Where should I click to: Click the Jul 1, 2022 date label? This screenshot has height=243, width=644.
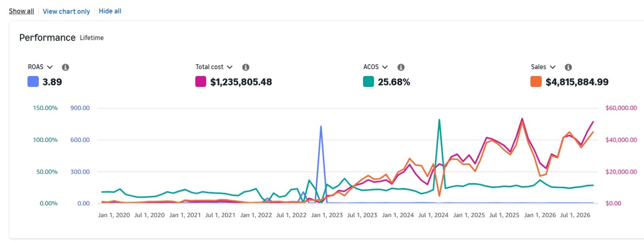291,215
